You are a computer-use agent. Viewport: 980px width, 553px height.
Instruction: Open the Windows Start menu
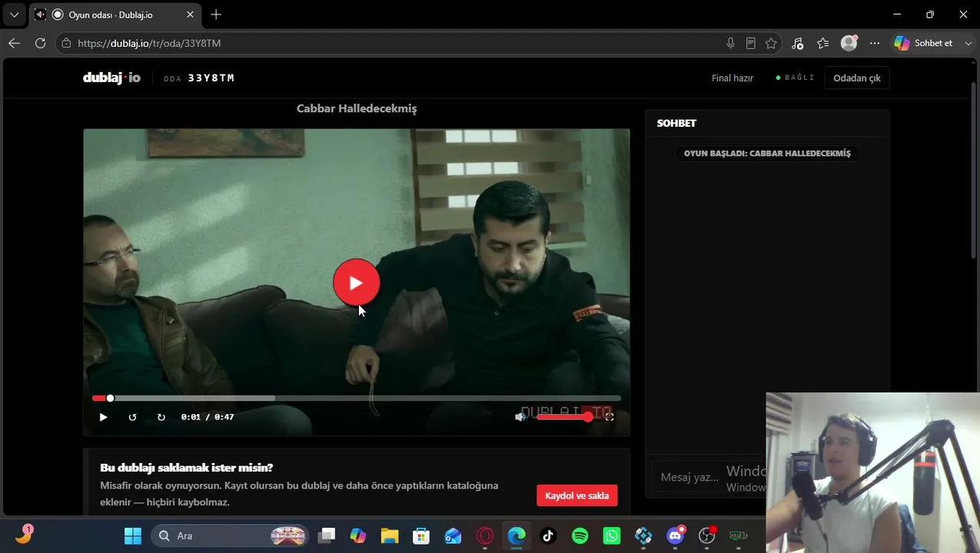132,535
